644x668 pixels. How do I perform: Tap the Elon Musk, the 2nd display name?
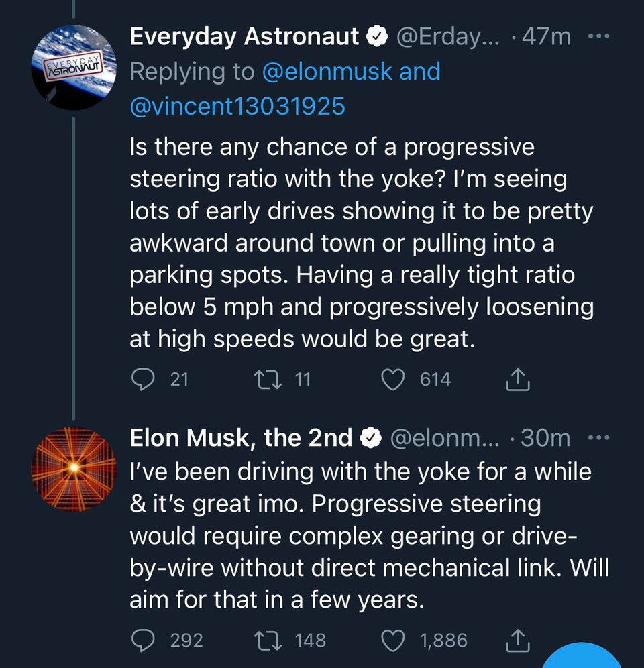point(241,438)
